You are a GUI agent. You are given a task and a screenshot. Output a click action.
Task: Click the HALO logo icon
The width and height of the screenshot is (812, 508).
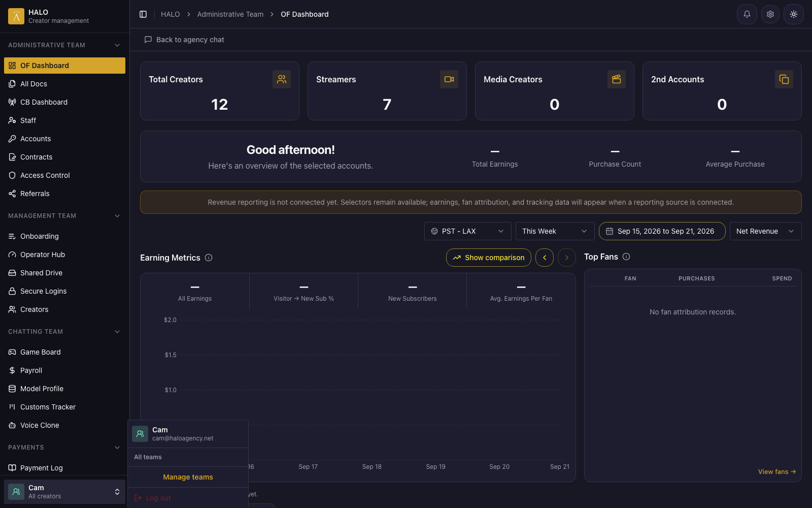16,16
